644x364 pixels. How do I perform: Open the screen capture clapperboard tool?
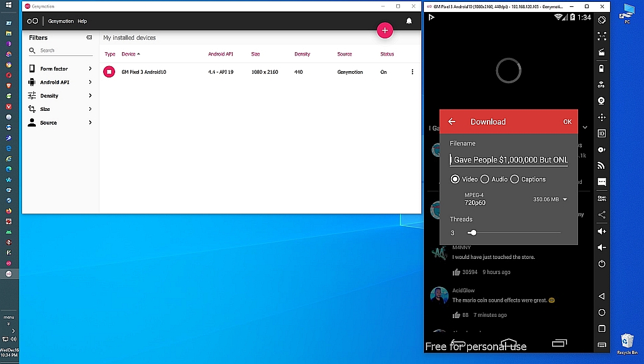pos(602,52)
